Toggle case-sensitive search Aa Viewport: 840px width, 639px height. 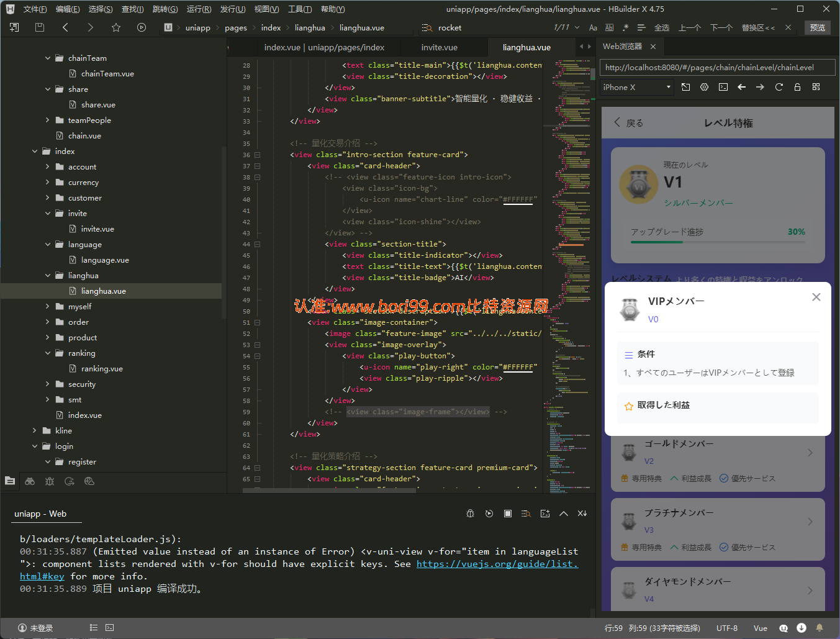point(593,28)
